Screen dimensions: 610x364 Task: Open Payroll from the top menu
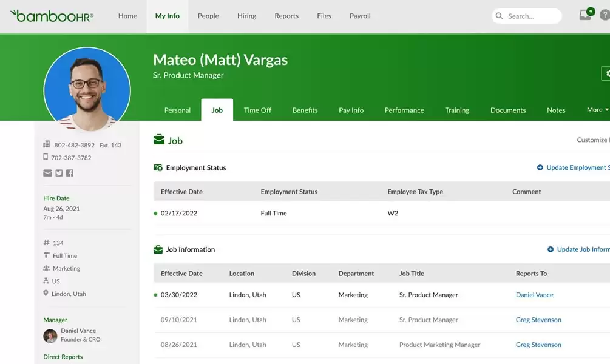pos(360,16)
